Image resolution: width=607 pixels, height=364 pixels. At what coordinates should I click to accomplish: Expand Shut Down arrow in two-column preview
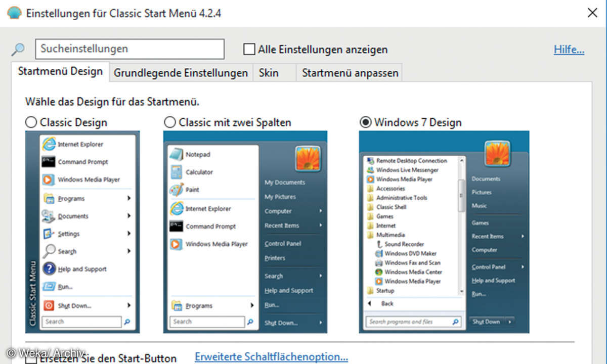click(321, 323)
